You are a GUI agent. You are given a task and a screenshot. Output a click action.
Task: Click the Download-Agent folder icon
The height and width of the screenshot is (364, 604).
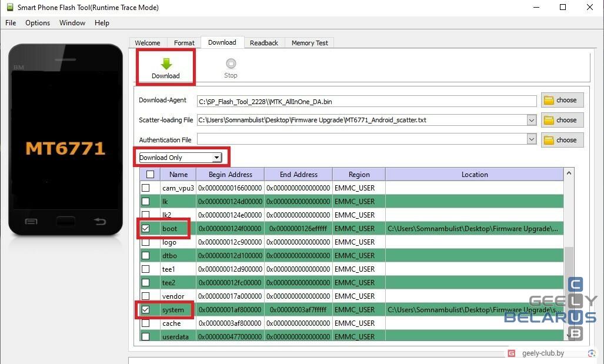[549, 101]
